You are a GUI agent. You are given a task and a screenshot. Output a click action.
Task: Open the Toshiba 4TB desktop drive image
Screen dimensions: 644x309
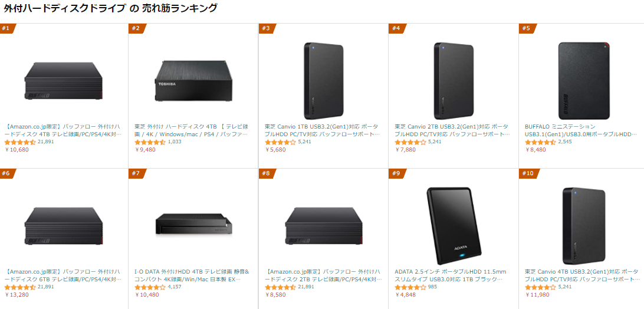tap(193, 80)
